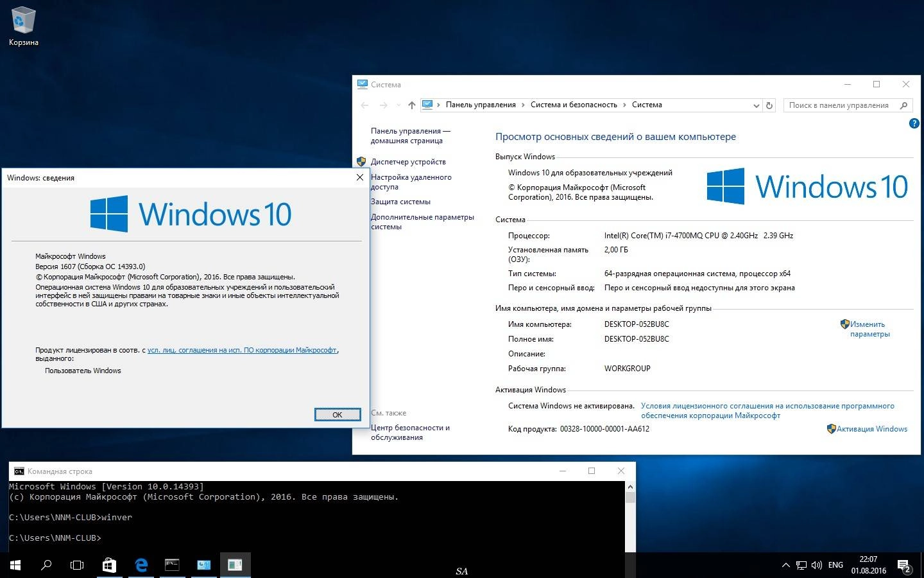Screen dimensions: 924x578
Task: Open the Корзина recycle bin icon
Action: (23, 27)
